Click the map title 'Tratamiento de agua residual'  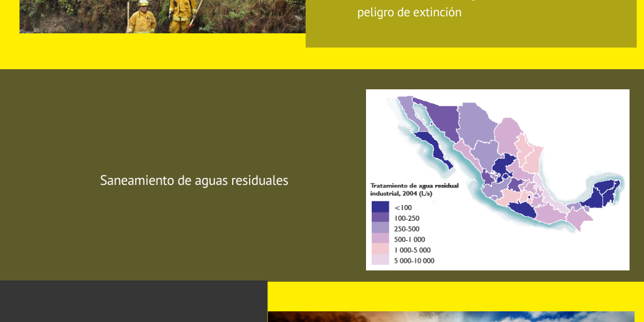tap(414, 186)
